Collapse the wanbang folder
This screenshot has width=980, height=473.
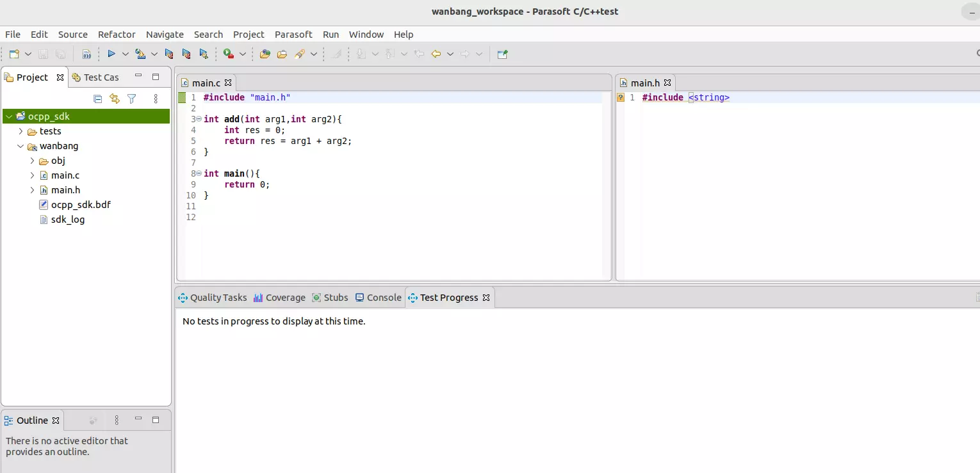(20, 146)
